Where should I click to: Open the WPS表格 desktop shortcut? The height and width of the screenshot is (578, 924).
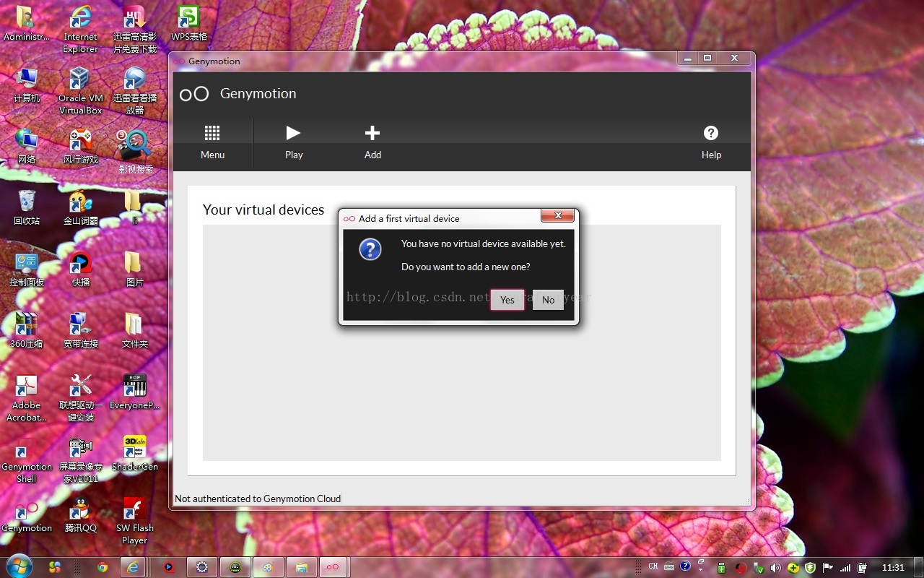[188, 24]
